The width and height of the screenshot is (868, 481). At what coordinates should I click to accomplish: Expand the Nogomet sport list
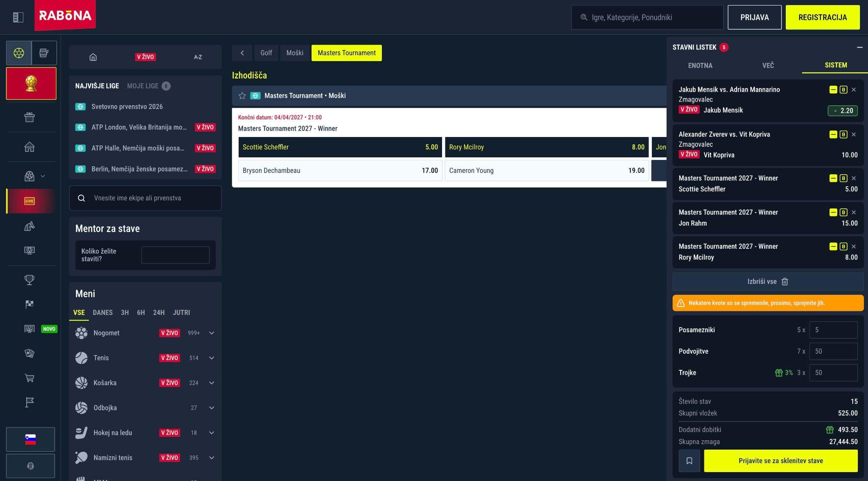pyautogui.click(x=211, y=333)
